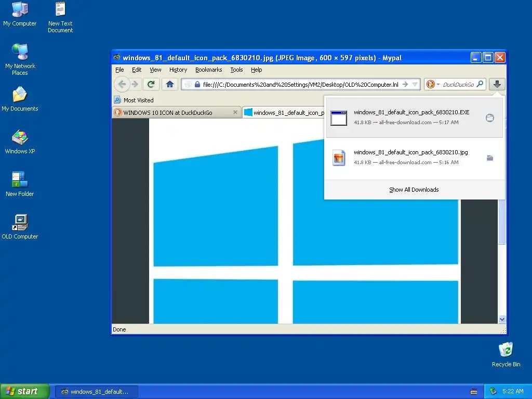The image size is (532, 399).
Task: Open DuckDuckGo search engine selector
Action: [x=432, y=84]
